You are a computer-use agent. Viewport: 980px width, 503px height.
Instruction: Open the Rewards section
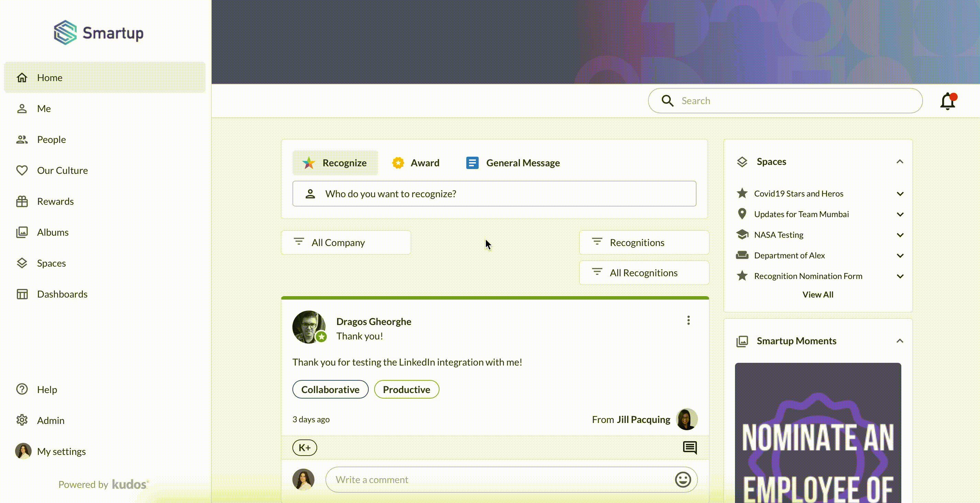104,201
